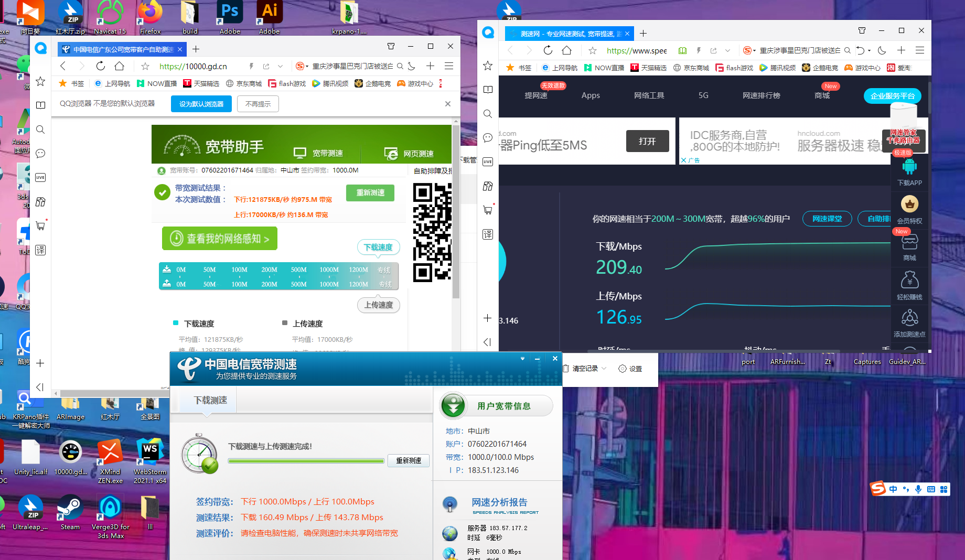Open the translate icon in the 10000.gd.cn browser sidebar
Viewport: 965px width, 560px height.
40,250
